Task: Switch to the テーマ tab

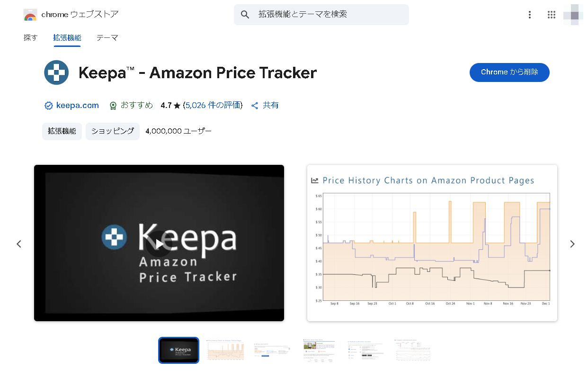Action: pyautogui.click(x=107, y=37)
